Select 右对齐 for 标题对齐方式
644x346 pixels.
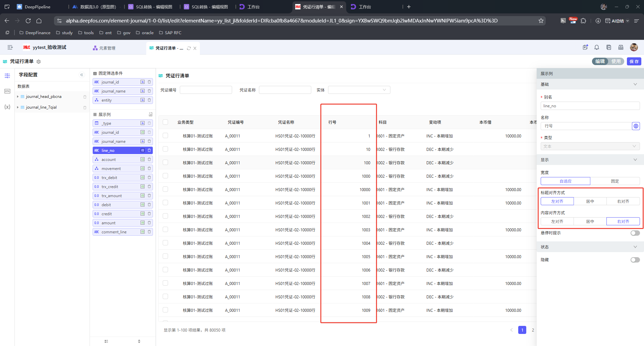coord(623,201)
